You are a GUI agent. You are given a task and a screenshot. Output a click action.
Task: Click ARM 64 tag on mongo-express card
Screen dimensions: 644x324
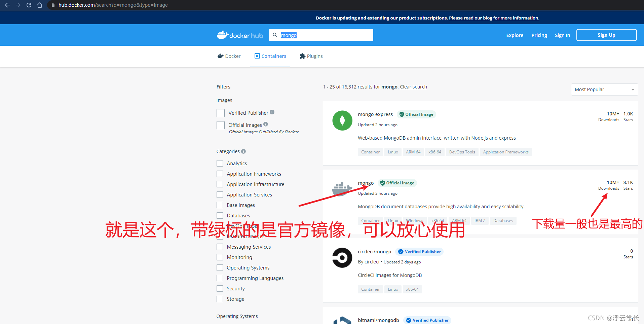(413, 152)
